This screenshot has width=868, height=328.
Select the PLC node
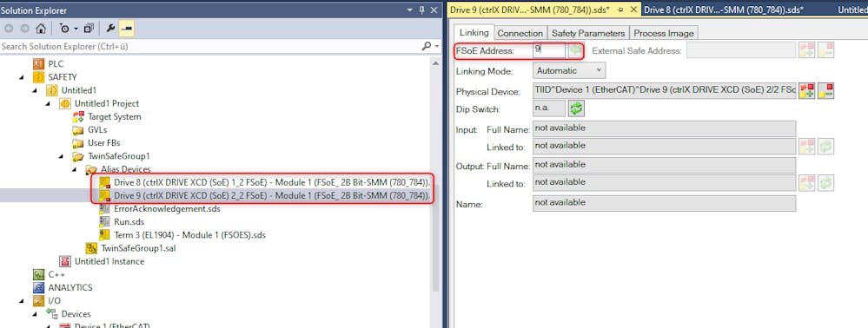56,64
